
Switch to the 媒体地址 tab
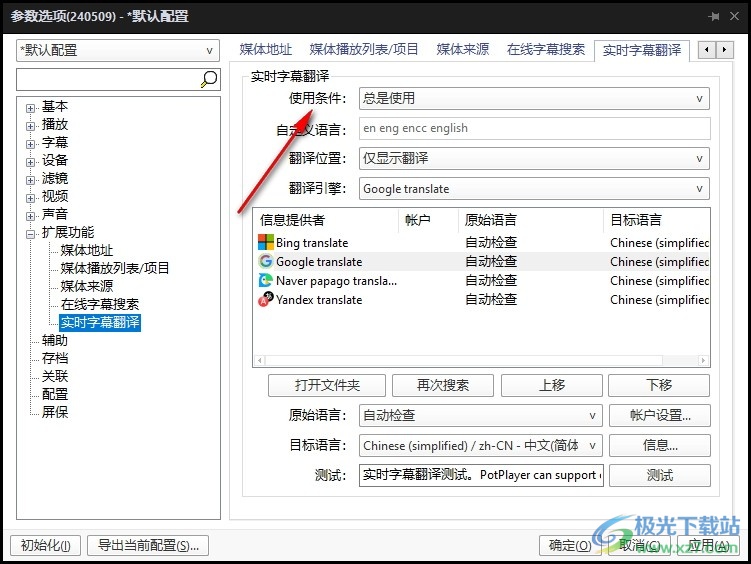point(266,49)
